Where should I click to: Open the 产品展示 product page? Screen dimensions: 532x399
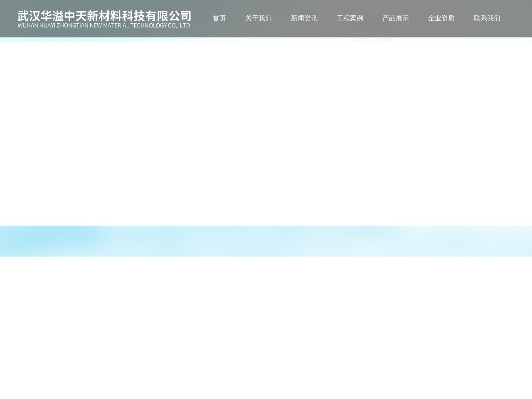[395, 18]
